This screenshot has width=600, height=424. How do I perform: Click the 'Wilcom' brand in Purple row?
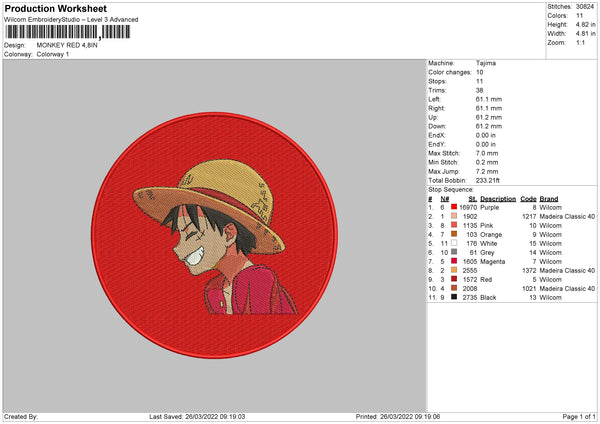pyautogui.click(x=550, y=207)
